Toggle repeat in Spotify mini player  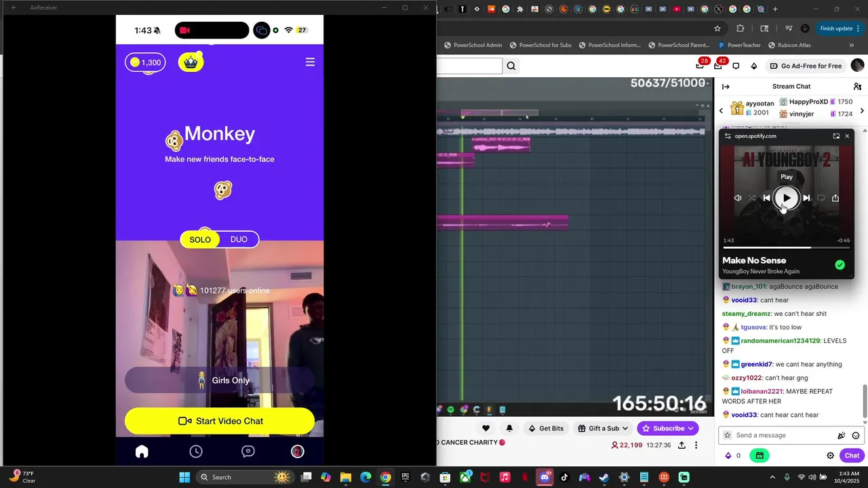click(821, 198)
